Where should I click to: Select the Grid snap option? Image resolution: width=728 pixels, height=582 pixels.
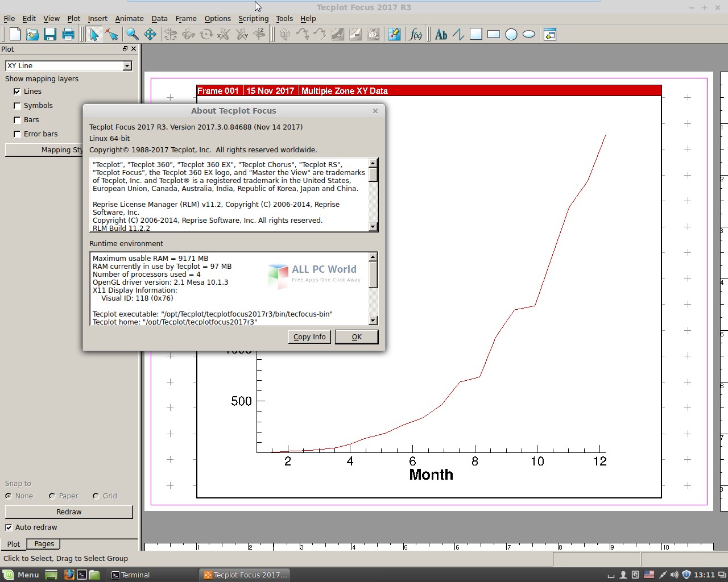coord(96,496)
